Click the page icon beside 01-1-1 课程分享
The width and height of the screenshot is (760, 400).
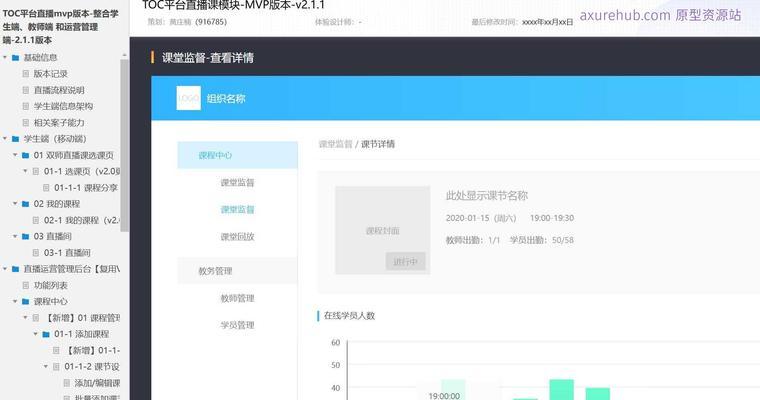(46, 188)
